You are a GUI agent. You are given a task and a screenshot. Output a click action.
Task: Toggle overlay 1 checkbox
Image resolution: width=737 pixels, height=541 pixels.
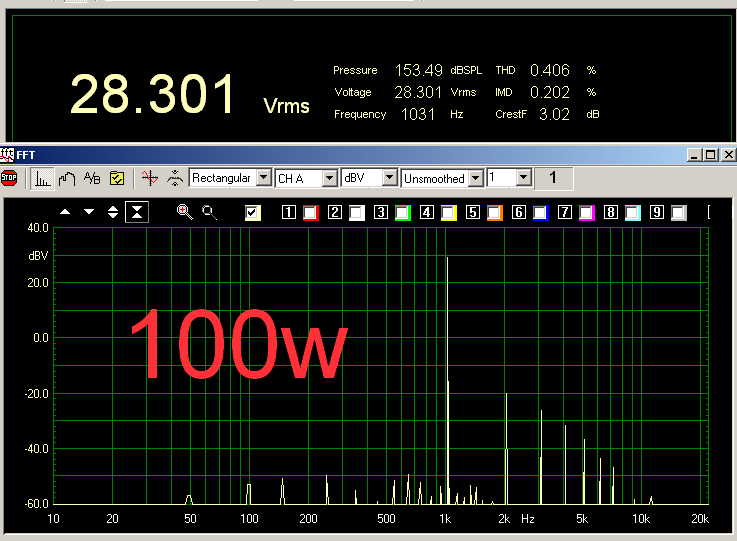(x=289, y=212)
